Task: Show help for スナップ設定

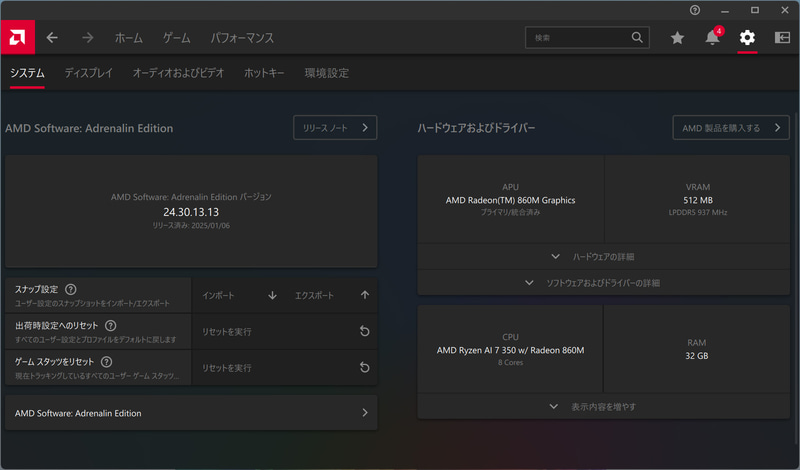Action: tap(71, 289)
